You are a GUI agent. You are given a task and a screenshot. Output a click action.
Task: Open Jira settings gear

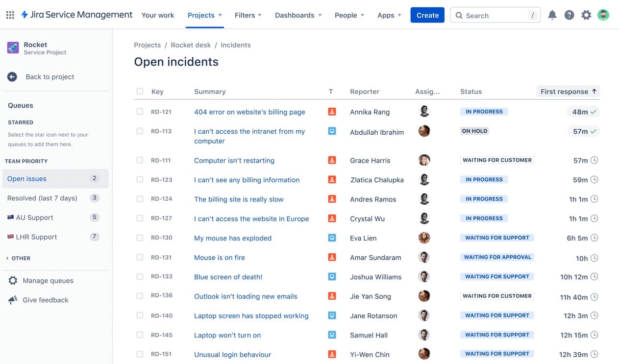(x=586, y=15)
